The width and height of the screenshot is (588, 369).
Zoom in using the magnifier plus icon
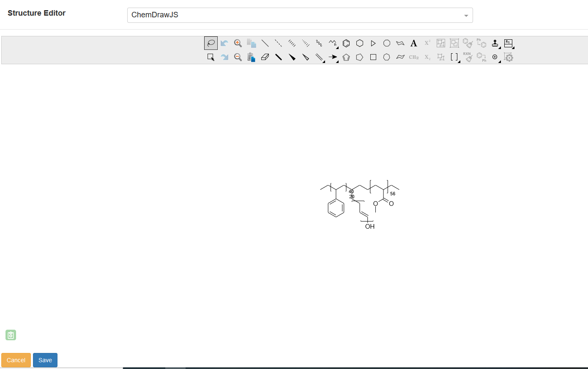[x=238, y=43]
